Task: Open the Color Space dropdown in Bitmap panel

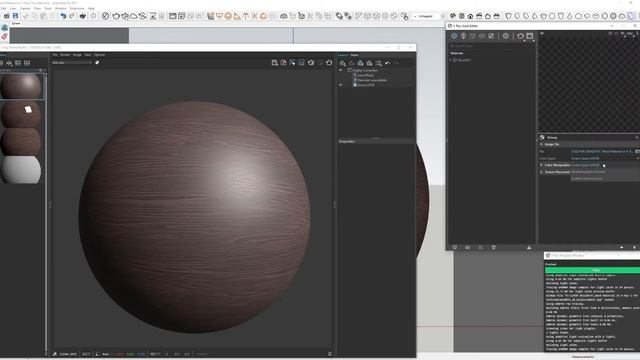Action: (x=605, y=158)
